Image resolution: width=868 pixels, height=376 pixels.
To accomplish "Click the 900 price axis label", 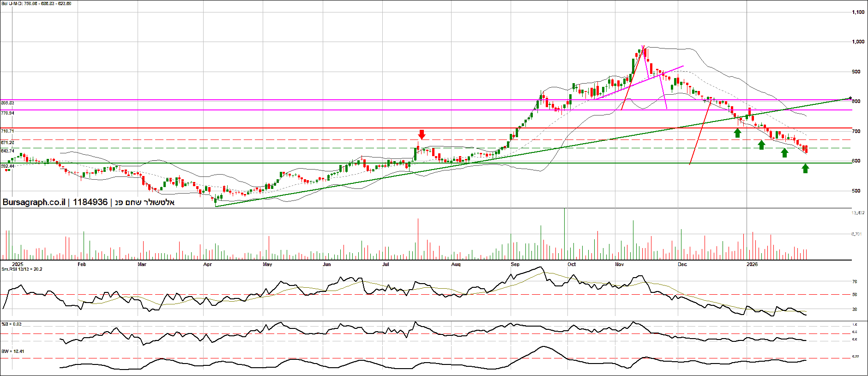I will point(856,72).
